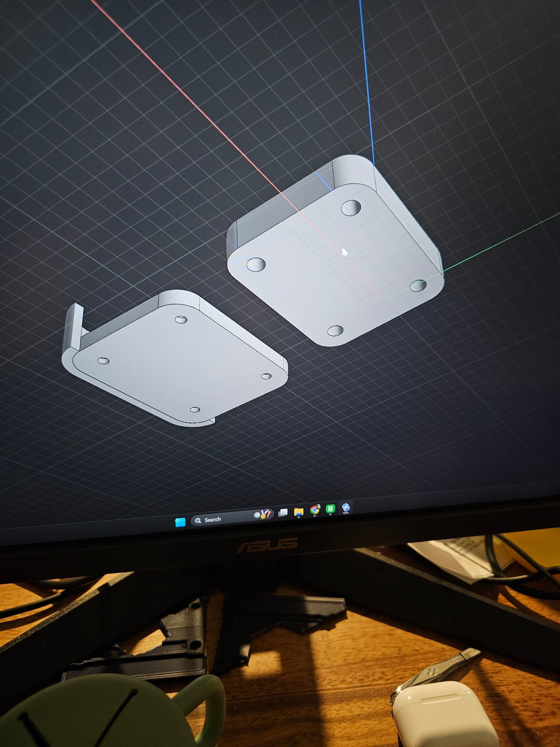This screenshot has height=747, width=560.
Task: Open Task View from the taskbar
Action: point(283,513)
